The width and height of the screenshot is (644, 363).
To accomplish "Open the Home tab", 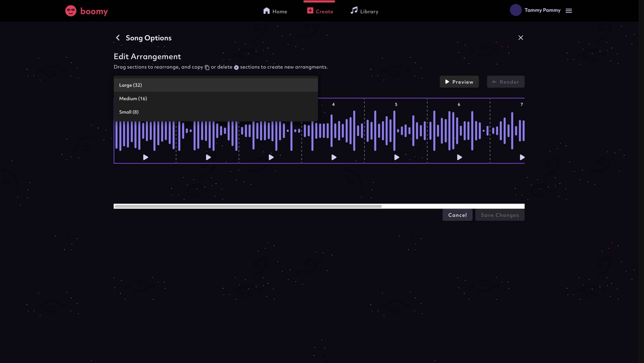I will pyautogui.click(x=275, y=11).
